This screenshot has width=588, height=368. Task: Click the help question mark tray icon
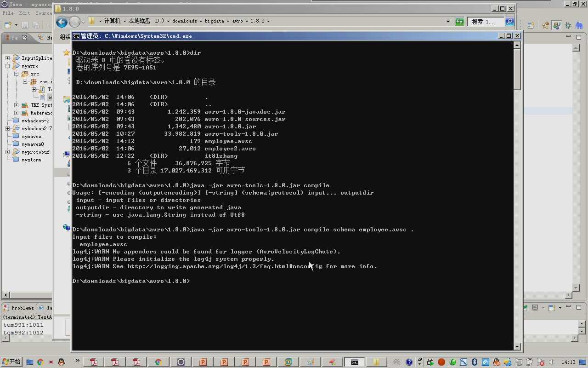pos(409,362)
